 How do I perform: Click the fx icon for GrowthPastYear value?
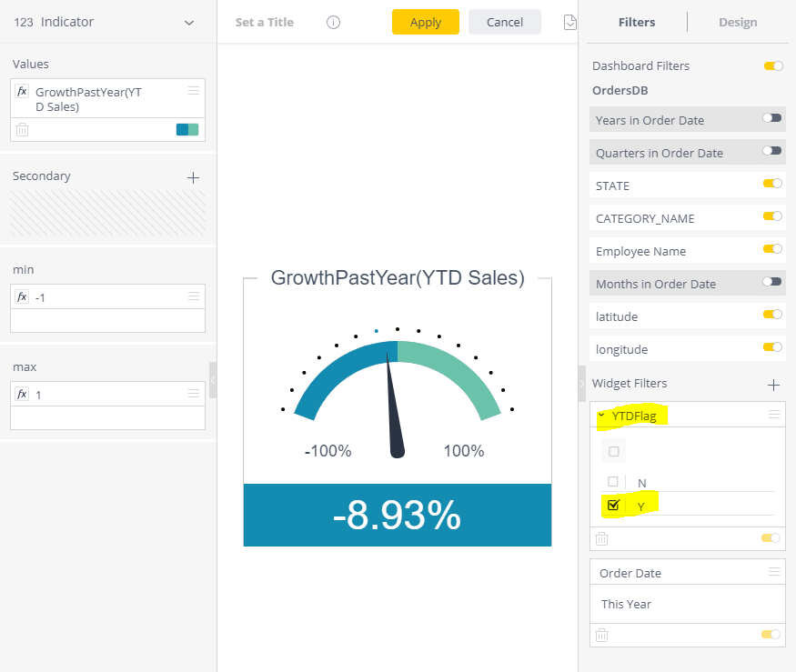(22, 91)
